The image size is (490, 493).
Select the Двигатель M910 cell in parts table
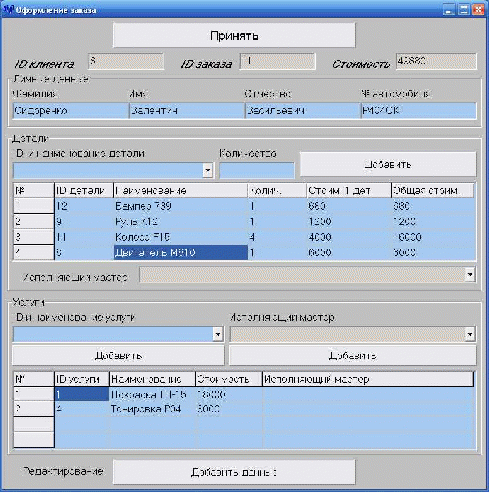pyautogui.click(x=181, y=253)
